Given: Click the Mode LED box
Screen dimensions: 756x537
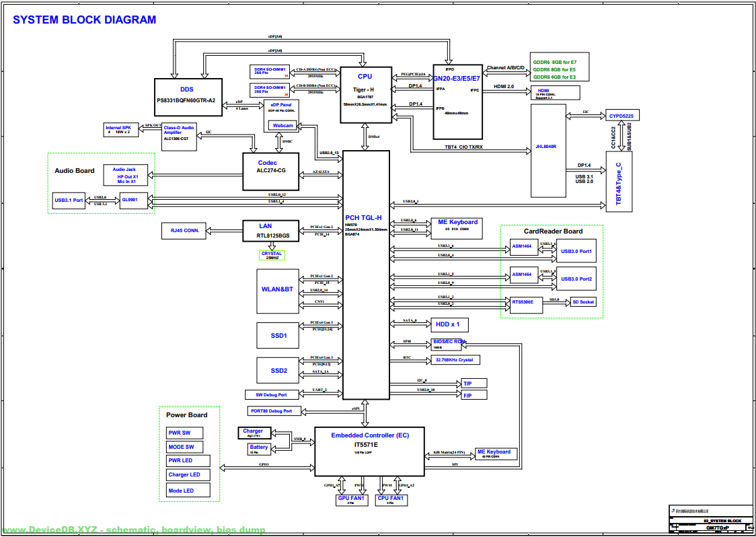Looking at the screenshot, I should point(188,491).
